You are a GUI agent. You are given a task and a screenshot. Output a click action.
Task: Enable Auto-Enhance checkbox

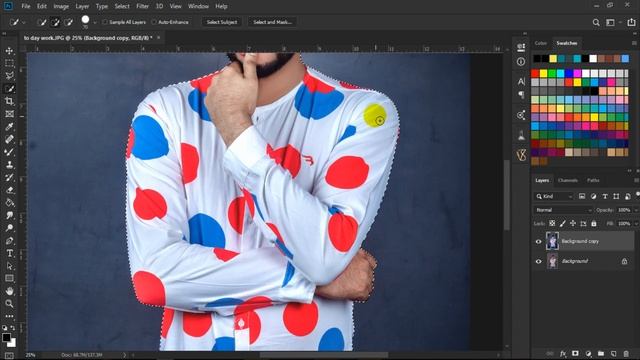[154, 22]
